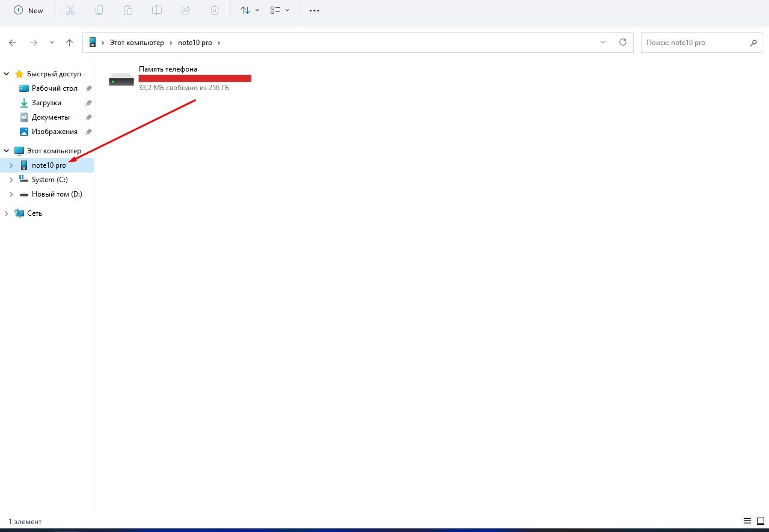Viewport: 769px width, 532px height.
Task: Click the magnifier search icon
Action: 753,43
